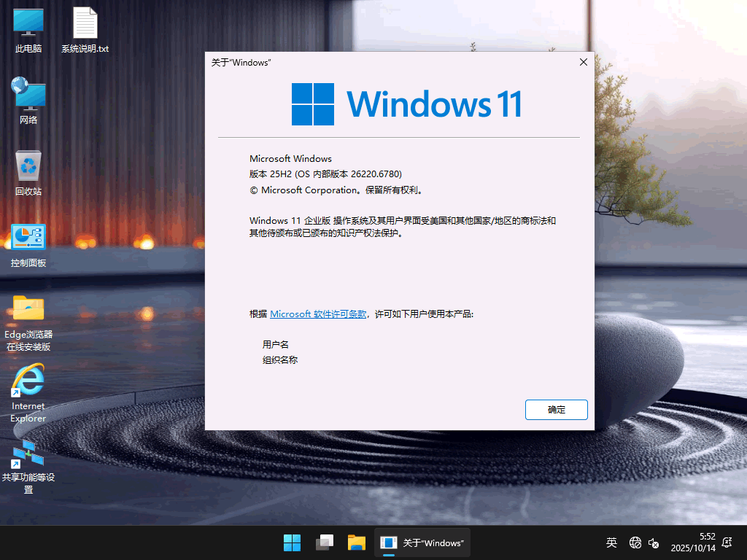The image size is (747, 560).
Task: Select the 网络 desktop icon
Action: (x=28, y=101)
